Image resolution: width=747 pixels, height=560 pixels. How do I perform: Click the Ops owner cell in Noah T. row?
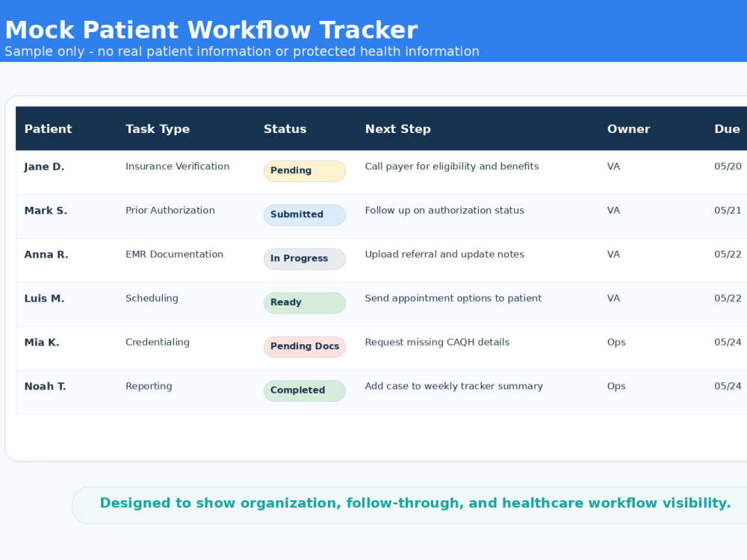pyautogui.click(x=616, y=386)
